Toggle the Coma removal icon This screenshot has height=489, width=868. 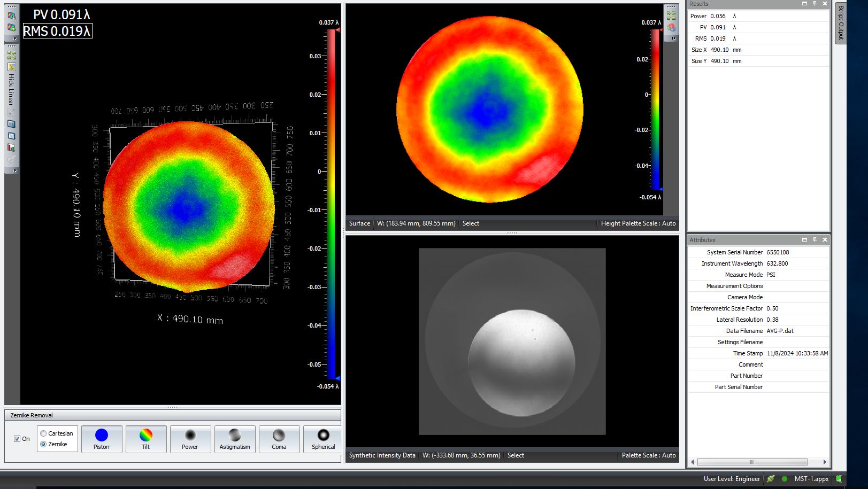[279, 439]
